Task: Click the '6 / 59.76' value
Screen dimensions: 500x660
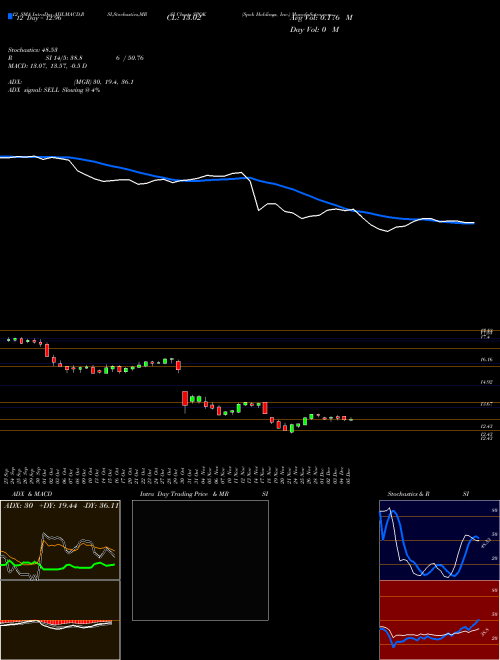Action: pyautogui.click(x=130, y=58)
